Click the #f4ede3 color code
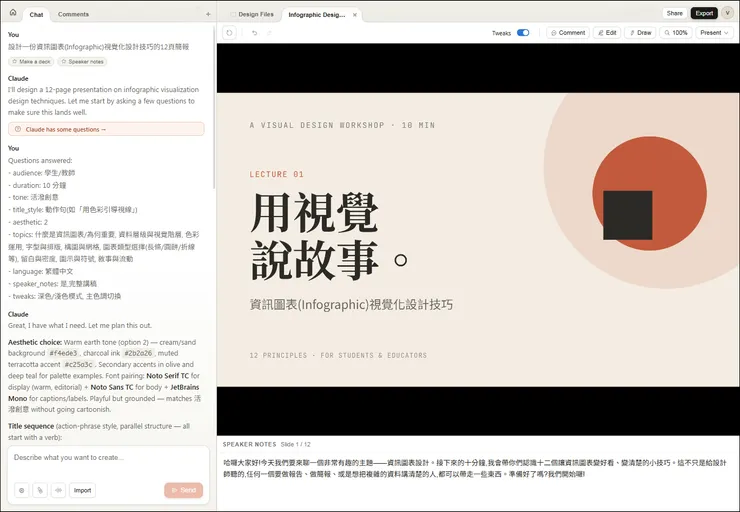740x512 pixels. click(63, 353)
